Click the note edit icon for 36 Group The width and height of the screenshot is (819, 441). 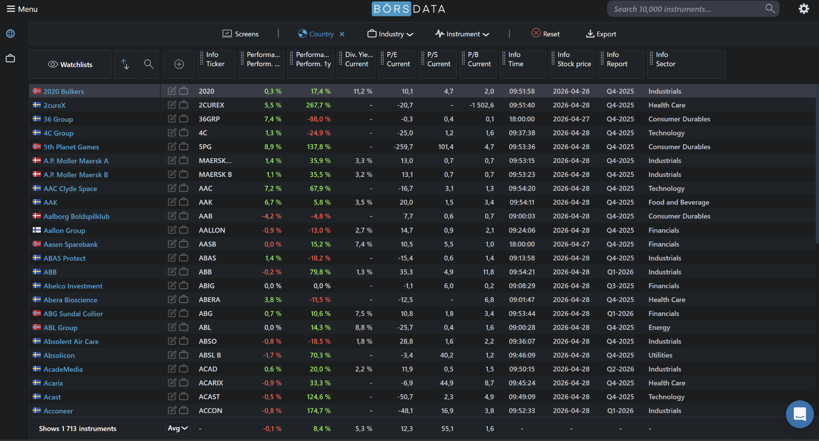(172, 119)
